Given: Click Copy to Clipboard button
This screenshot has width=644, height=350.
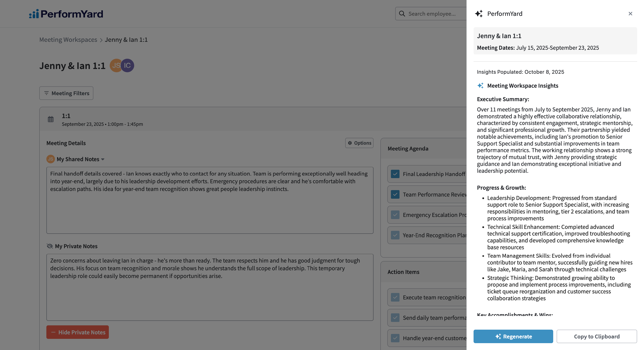Looking at the screenshot, I should (x=597, y=336).
